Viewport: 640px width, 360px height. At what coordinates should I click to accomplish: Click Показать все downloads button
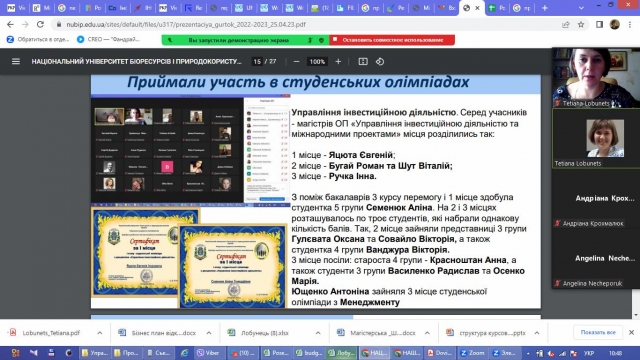click(x=598, y=332)
